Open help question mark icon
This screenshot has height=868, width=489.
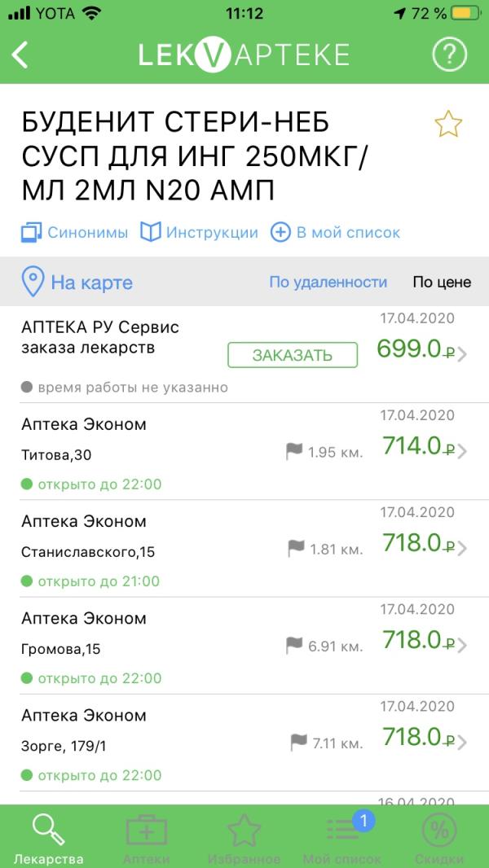point(449,55)
